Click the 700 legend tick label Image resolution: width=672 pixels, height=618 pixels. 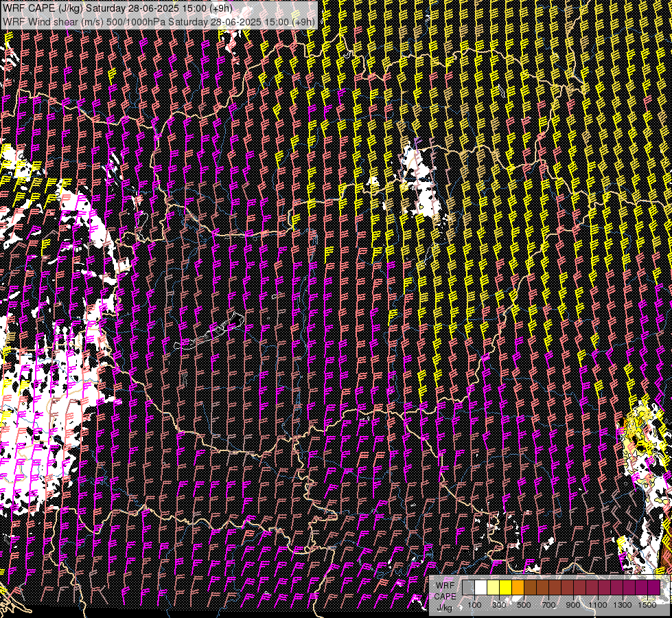pos(548,605)
